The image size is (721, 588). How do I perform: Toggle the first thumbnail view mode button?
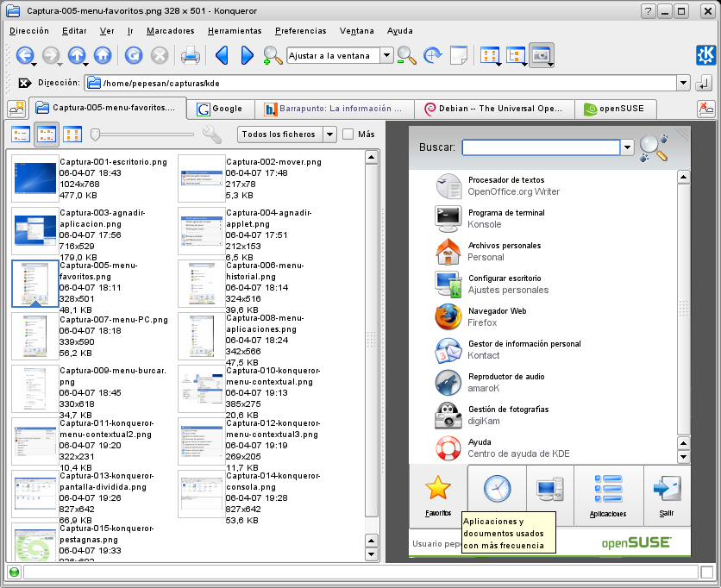point(22,134)
